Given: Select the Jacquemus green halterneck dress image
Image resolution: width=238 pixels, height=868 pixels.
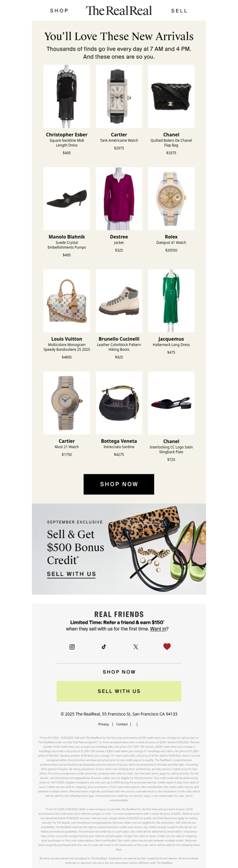Looking at the screenshot, I should click(x=171, y=301).
